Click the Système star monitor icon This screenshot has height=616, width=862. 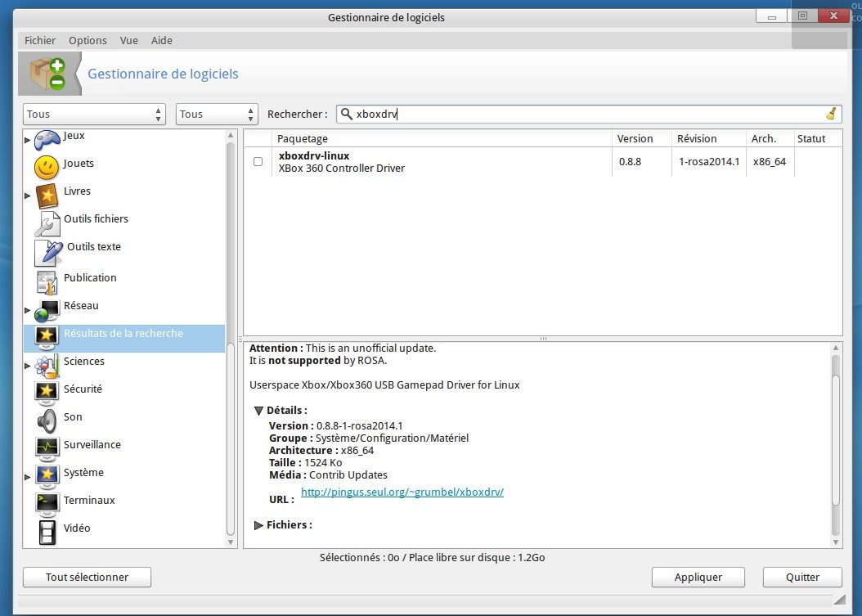[x=47, y=477]
